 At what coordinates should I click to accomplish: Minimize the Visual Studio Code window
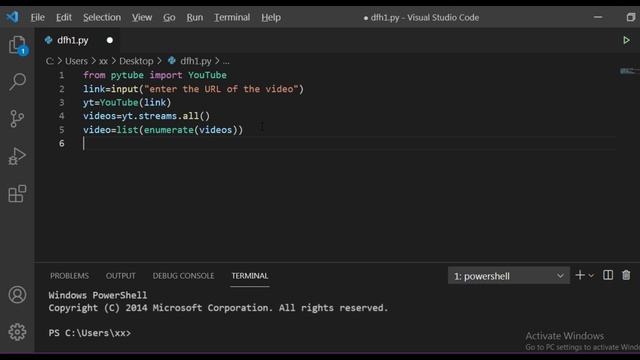pos(598,17)
